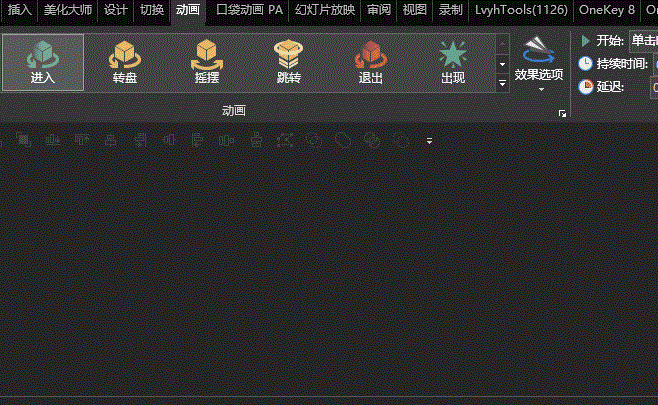The image size is (658, 405).
Task: Open the 开始 start trigger dropdown
Action: point(642,41)
